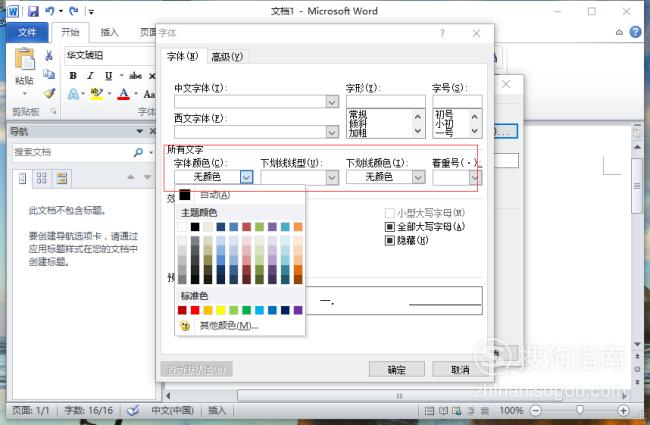Save the document with the floppy disk icon

coord(33,11)
